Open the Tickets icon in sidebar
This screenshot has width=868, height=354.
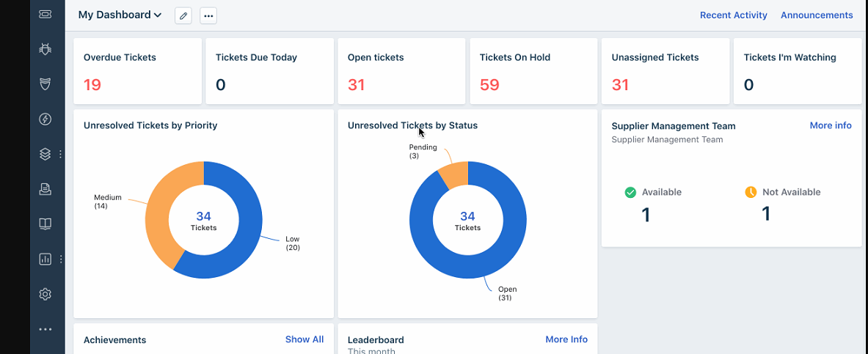[45, 15]
